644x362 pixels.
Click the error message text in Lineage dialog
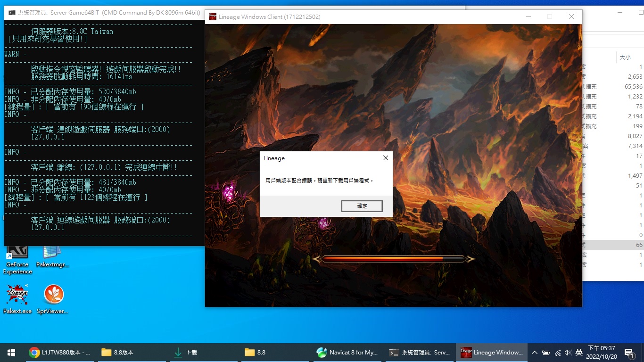[x=319, y=181]
